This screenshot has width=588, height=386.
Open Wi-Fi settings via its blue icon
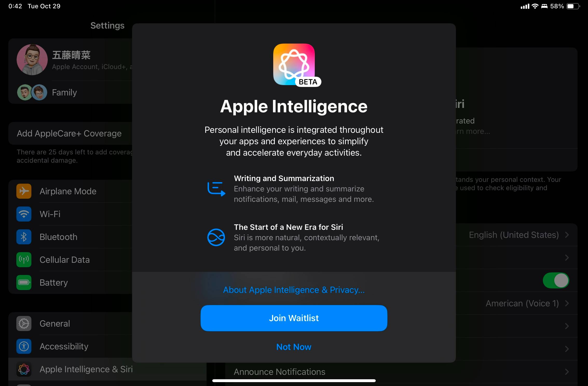[24, 214]
